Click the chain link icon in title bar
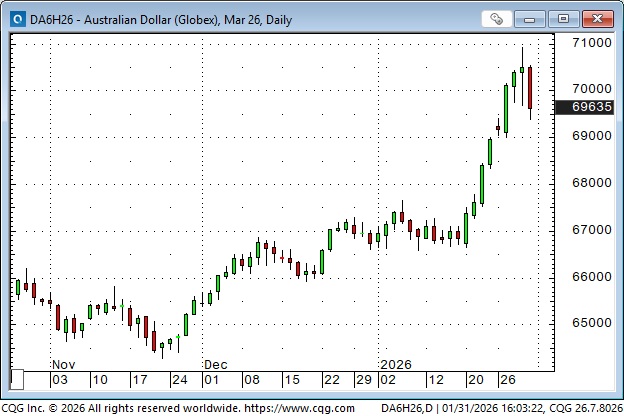 [x=497, y=18]
